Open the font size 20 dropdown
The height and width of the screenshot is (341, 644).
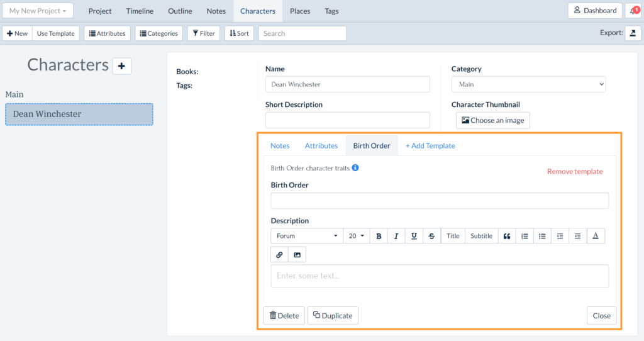tap(356, 236)
